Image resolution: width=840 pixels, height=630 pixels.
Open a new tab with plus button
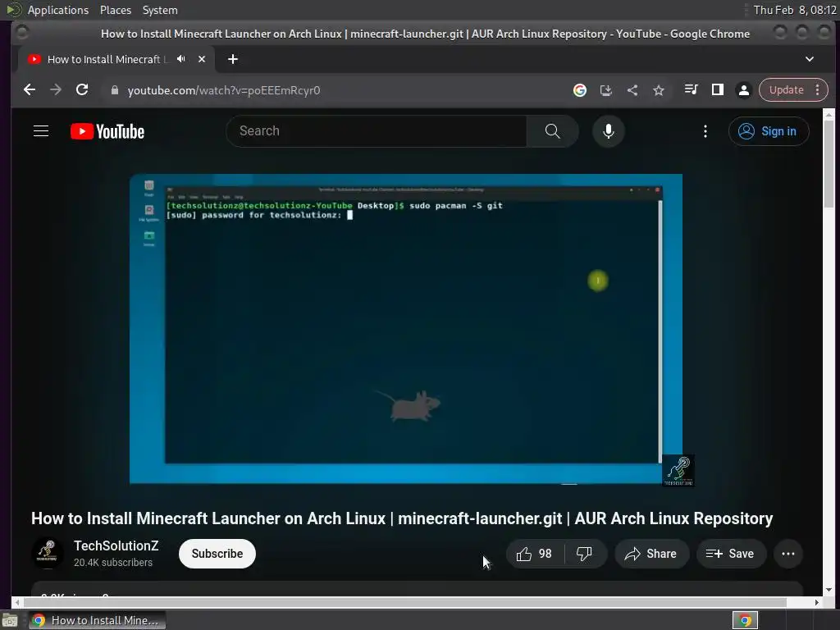pos(232,59)
